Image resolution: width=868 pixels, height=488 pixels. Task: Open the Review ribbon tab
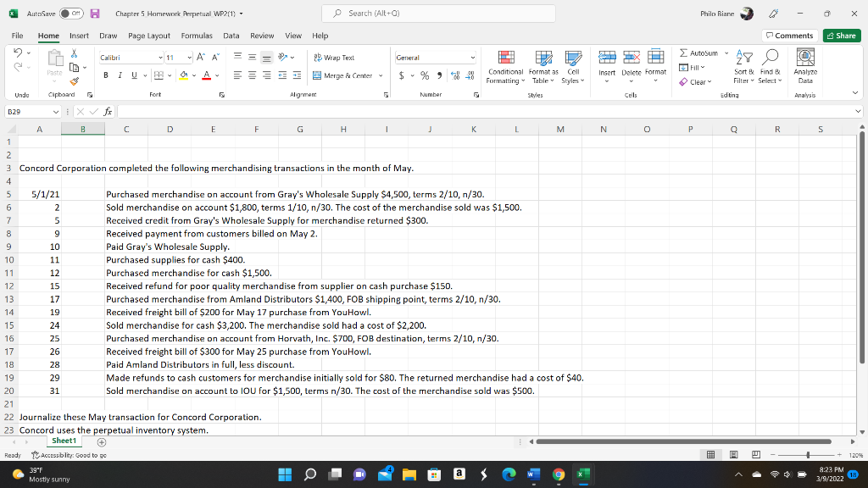pos(264,36)
